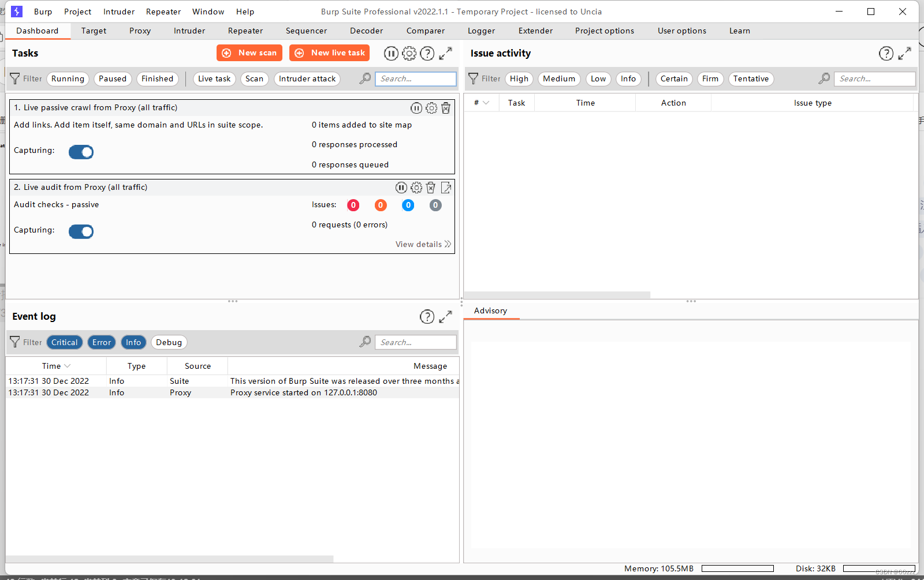Screen dimensions: 924x580
Task: Sort issue activity by # column
Action: (x=482, y=103)
